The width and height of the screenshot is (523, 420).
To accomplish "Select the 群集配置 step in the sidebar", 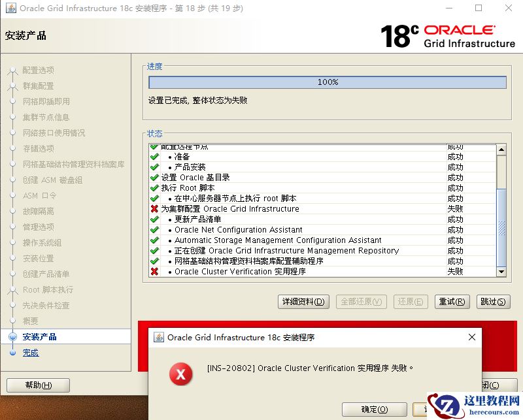I will click(x=38, y=86).
